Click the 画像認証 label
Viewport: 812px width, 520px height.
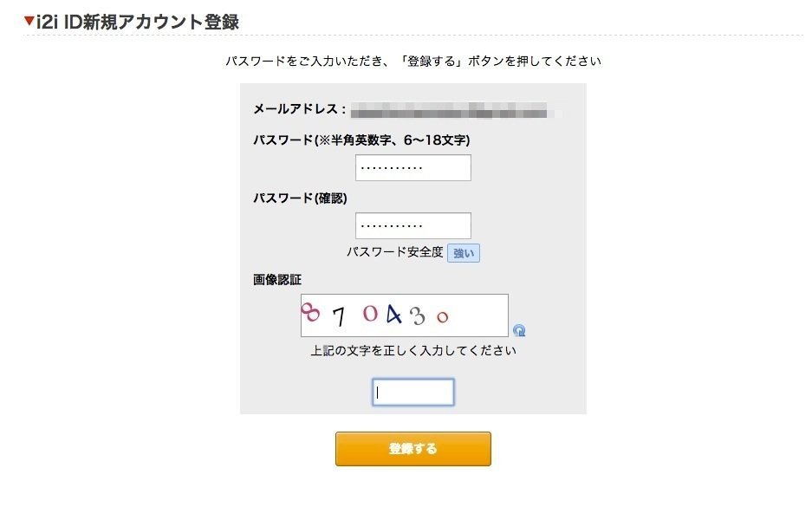click(x=277, y=280)
